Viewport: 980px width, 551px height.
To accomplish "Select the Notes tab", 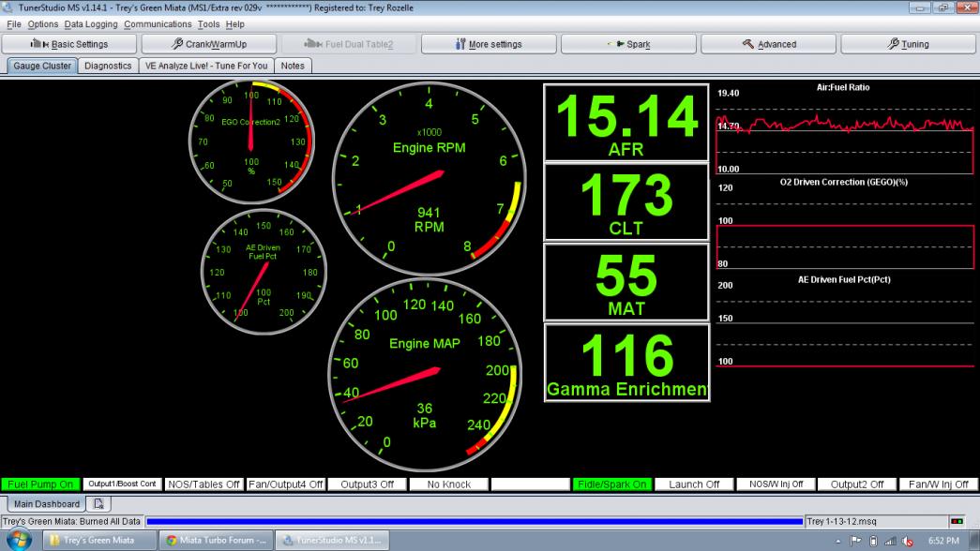I will (293, 66).
